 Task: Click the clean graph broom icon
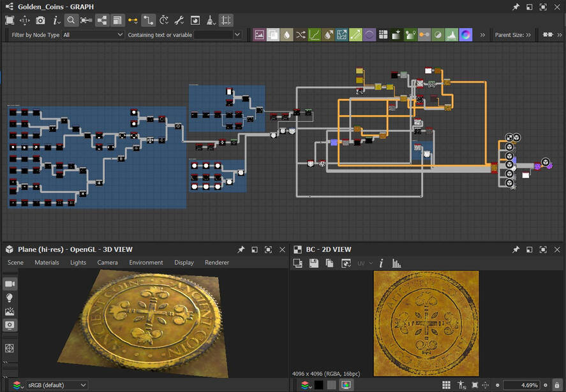[210, 20]
